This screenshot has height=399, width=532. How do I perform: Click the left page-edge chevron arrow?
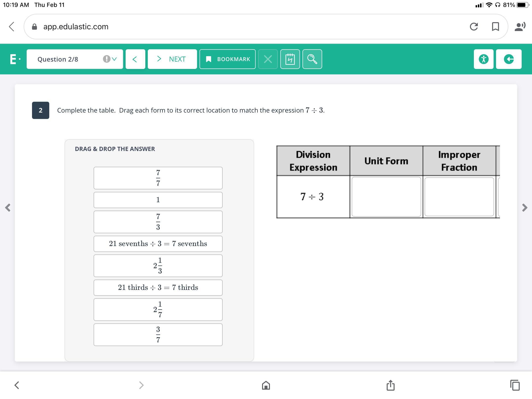click(8, 208)
